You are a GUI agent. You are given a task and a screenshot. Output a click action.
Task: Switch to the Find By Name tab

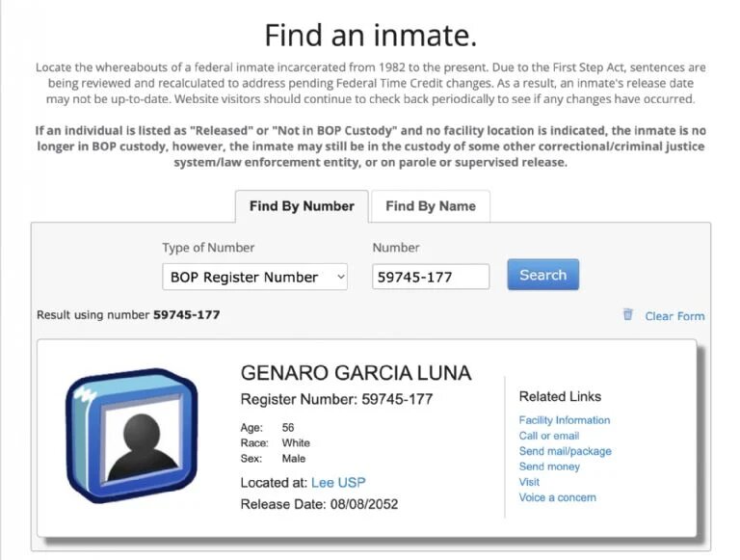click(x=431, y=206)
